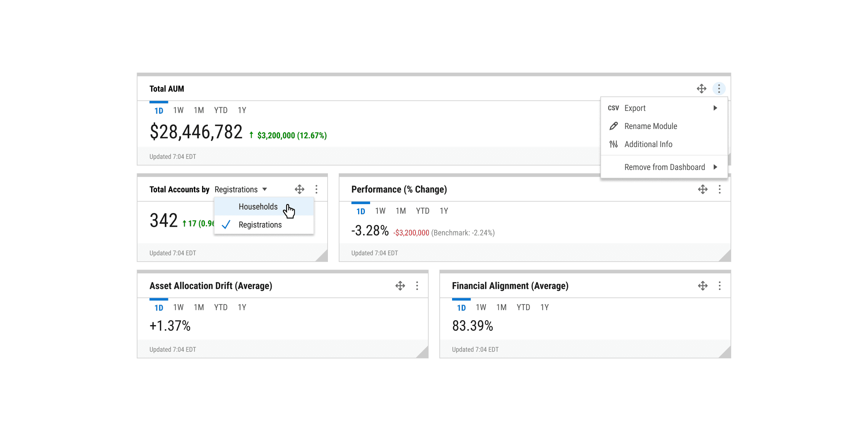Click the Total AUM move handle icon

[x=701, y=88]
